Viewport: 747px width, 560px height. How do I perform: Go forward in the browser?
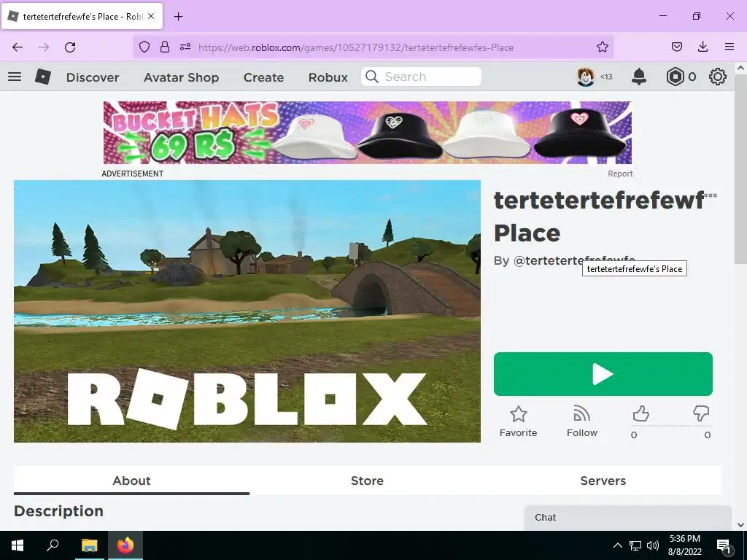(44, 47)
